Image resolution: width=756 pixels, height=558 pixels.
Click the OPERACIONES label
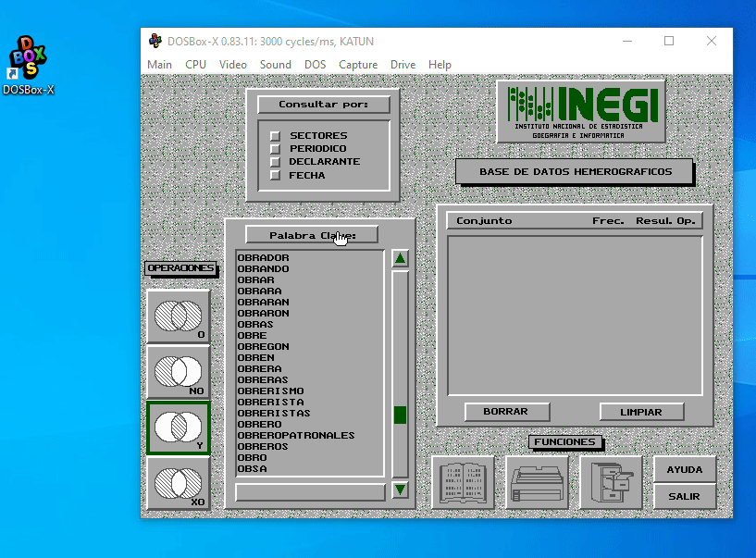[180, 267]
